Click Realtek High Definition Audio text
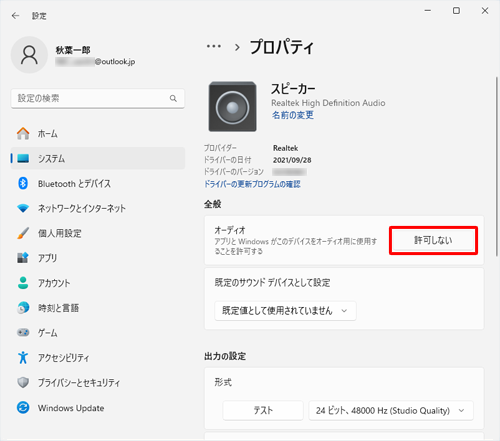Screen dimensions: 500x441 (328, 103)
